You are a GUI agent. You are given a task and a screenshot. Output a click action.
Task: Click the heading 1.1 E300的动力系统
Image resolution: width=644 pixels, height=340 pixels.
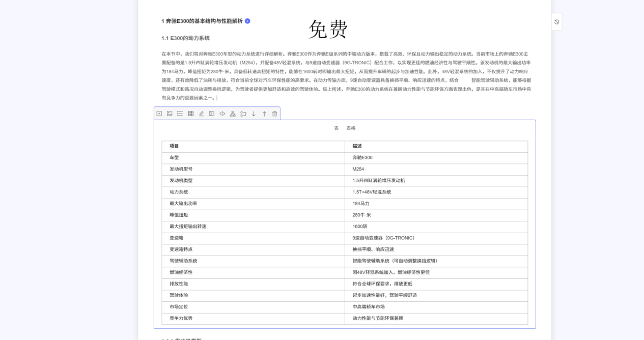pos(185,38)
